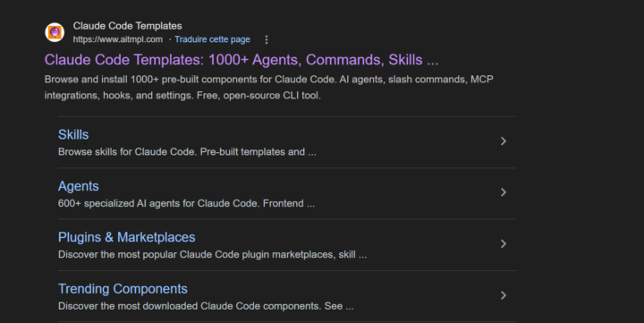Click the snippet 'Browse skills for Claude Code'

(187, 152)
